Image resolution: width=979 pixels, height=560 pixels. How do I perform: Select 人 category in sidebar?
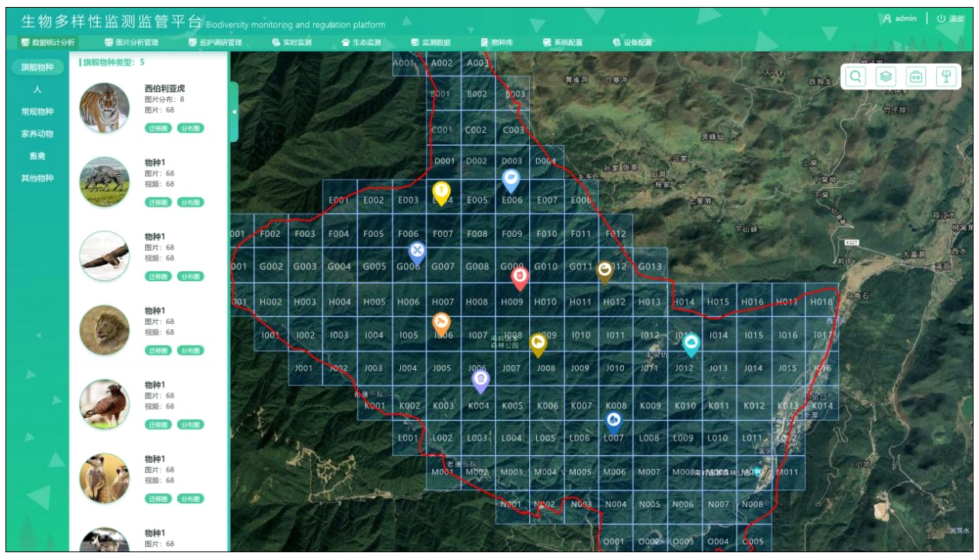point(37,90)
